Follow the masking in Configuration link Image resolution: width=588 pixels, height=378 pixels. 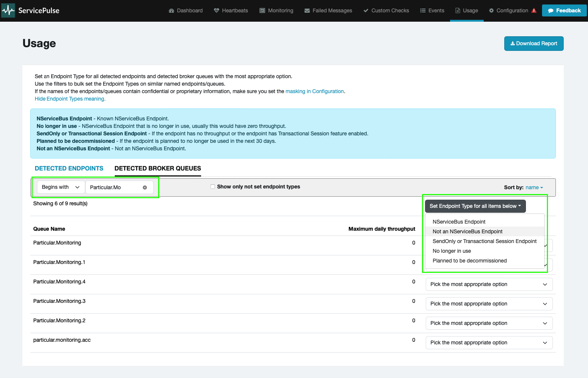(x=315, y=91)
